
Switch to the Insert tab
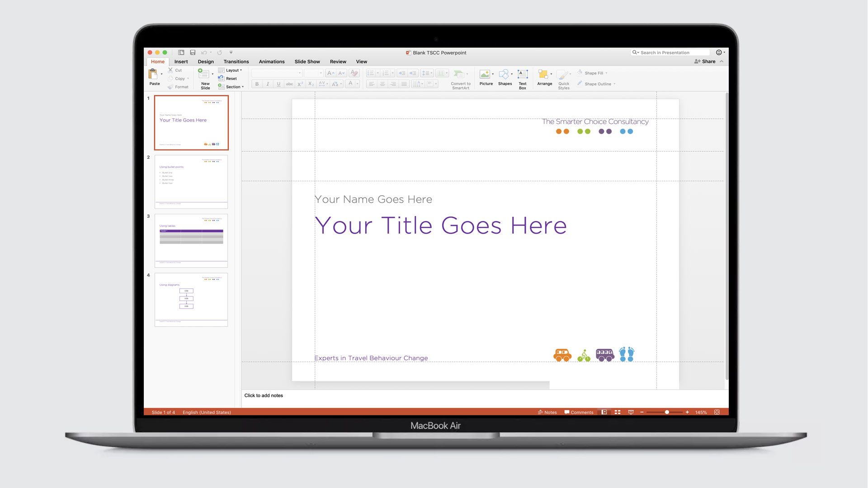coord(181,61)
